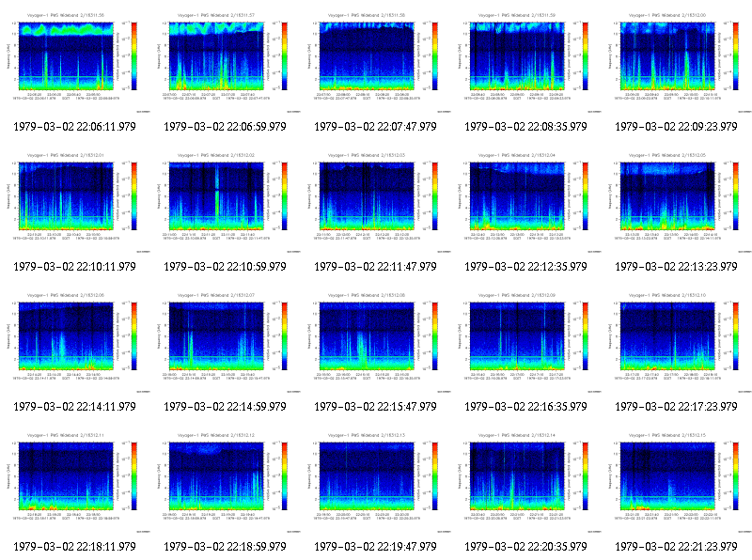752x560 pixels.
Task: Click the timestamp label 1979-03-02 22:14:59.979
Action: (225, 407)
